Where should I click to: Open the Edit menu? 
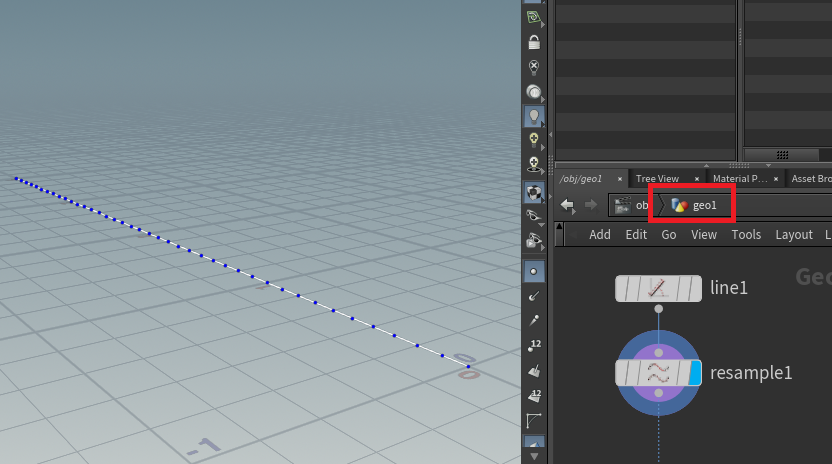tap(636, 235)
